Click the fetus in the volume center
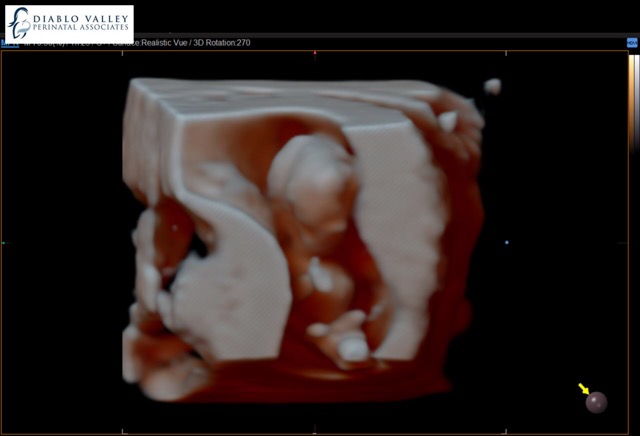The image size is (640, 436). [310, 220]
